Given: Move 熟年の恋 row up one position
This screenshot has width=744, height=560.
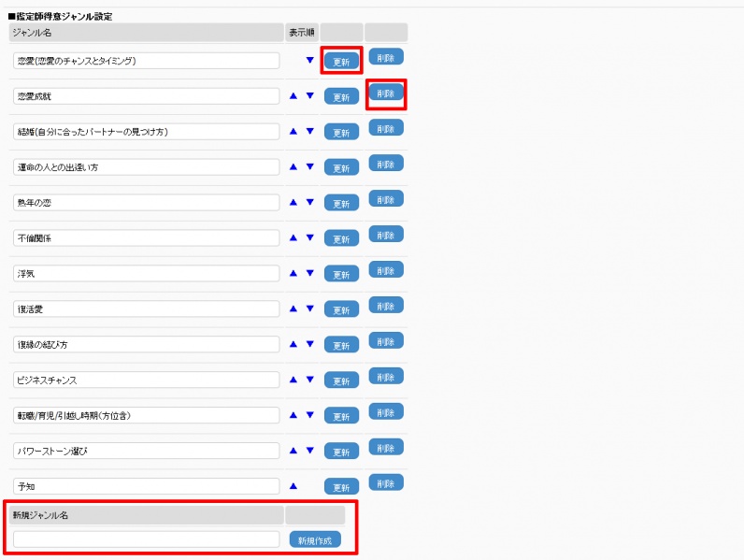Looking at the screenshot, I should click(x=293, y=202).
